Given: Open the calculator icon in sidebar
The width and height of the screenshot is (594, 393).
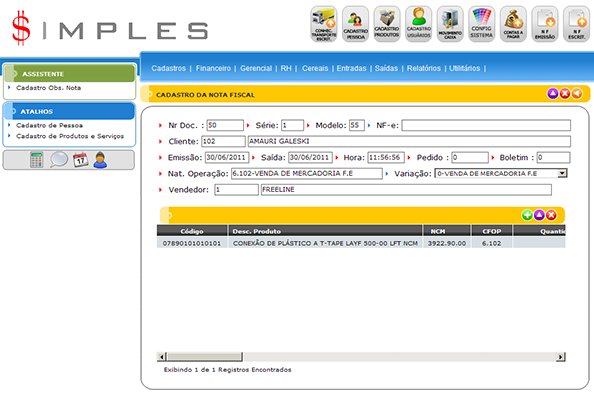Looking at the screenshot, I should click(x=36, y=160).
